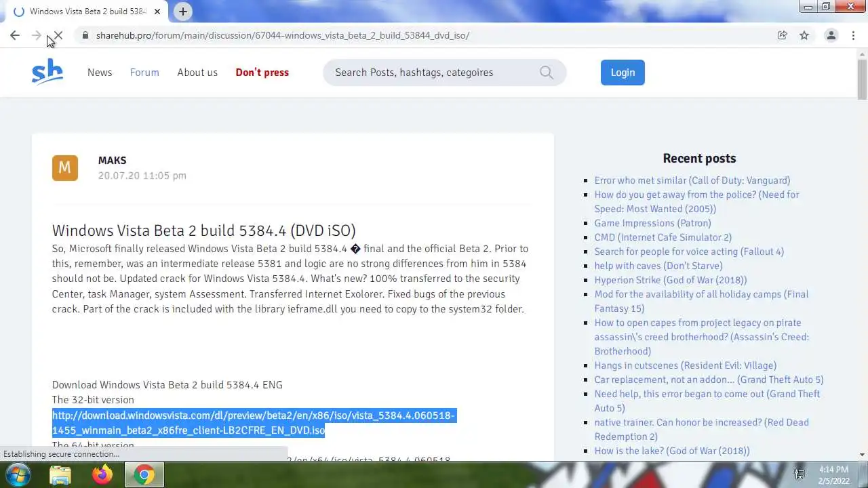Click scrollbar down arrow
Image resolution: width=868 pixels, height=488 pixels.
click(x=862, y=455)
